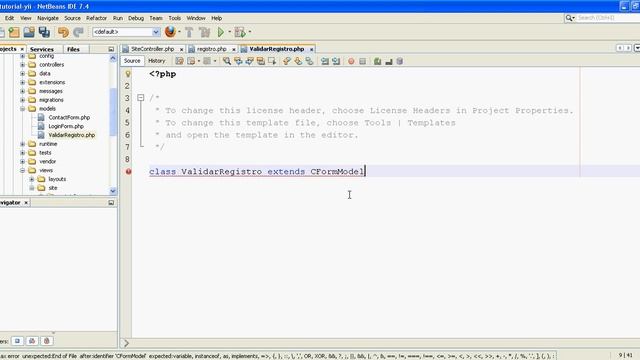Open the Navigate menu
Image resolution: width=640 pixels, height=360 pixels.
click(x=48, y=18)
